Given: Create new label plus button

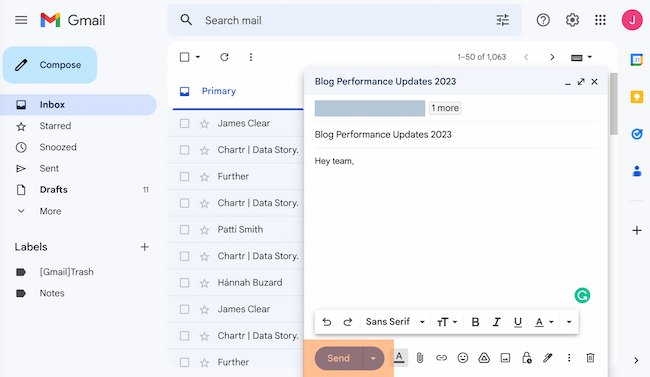Looking at the screenshot, I should (144, 247).
